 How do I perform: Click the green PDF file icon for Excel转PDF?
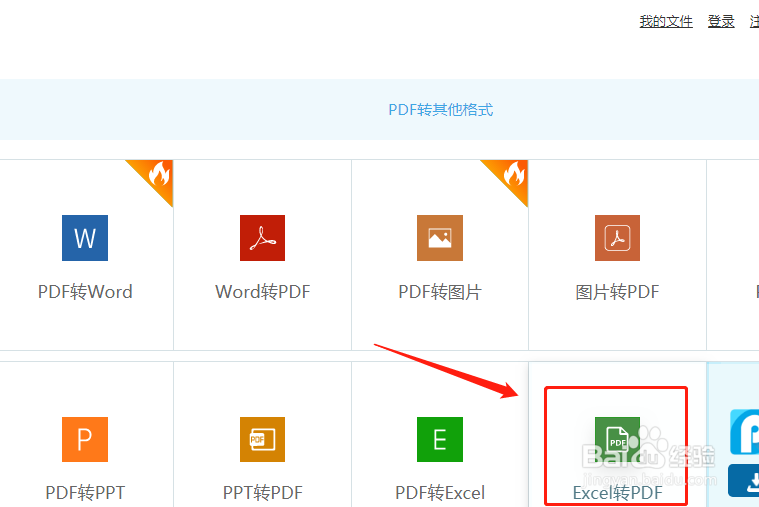coord(617,439)
